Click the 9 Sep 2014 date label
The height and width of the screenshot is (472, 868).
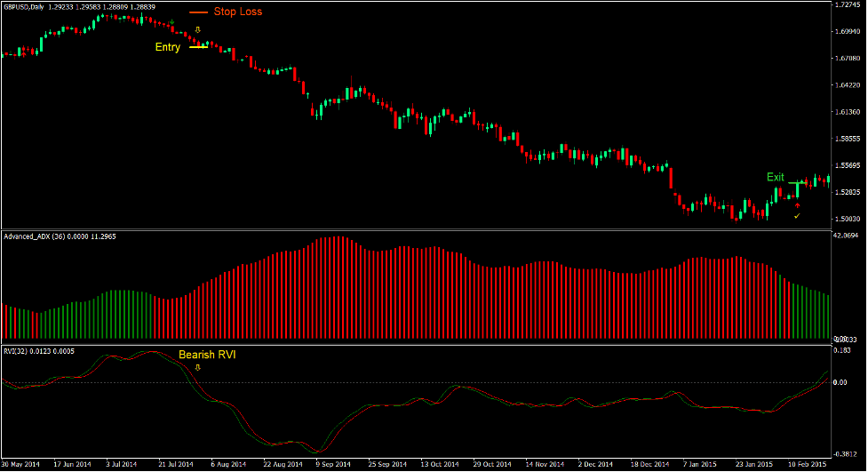(333, 464)
